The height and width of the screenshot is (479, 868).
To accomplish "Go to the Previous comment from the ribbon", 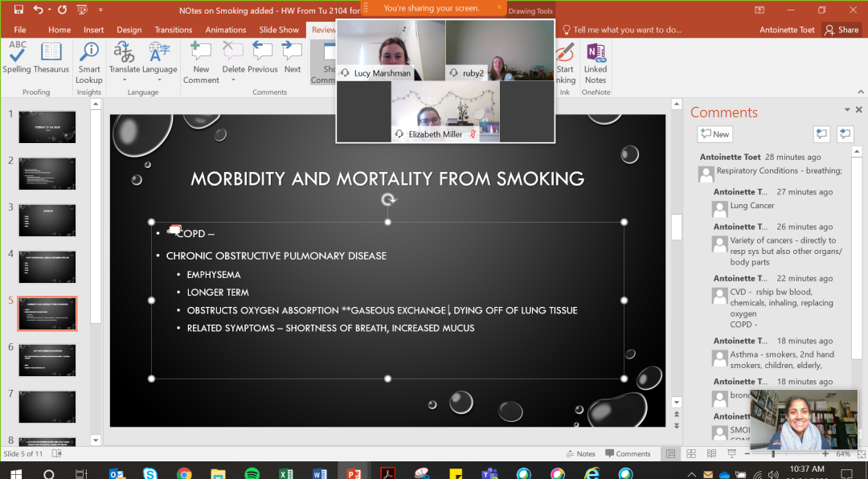I will [262, 58].
